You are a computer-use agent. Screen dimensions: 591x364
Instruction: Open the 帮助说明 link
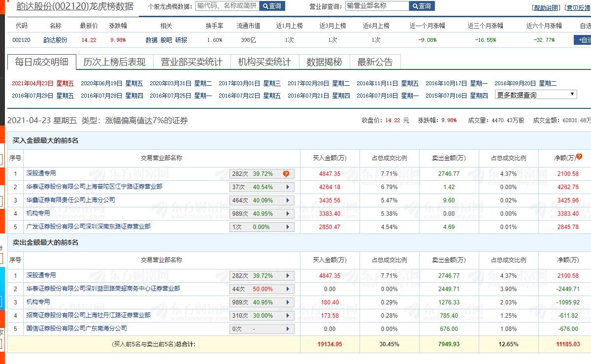tap(546, 8)
